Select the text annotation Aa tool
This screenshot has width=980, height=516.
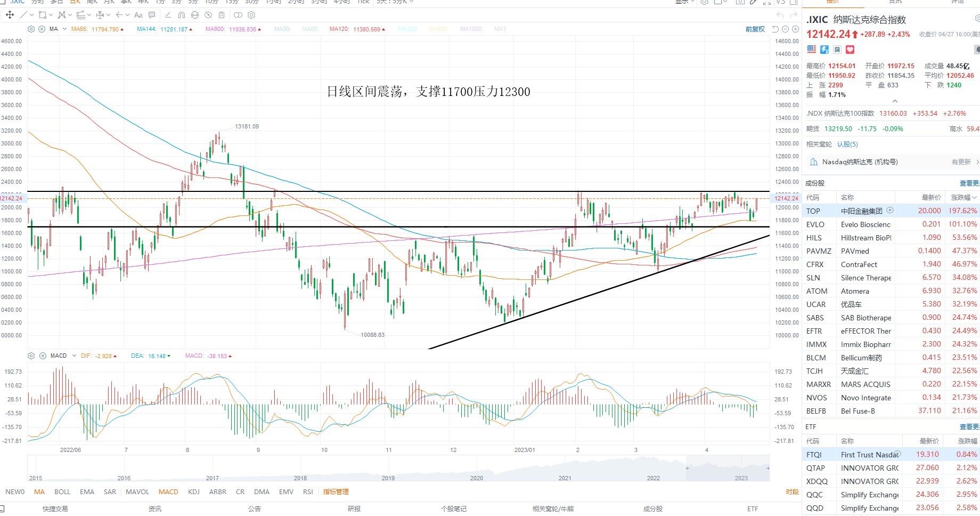[x=138, y=15]
